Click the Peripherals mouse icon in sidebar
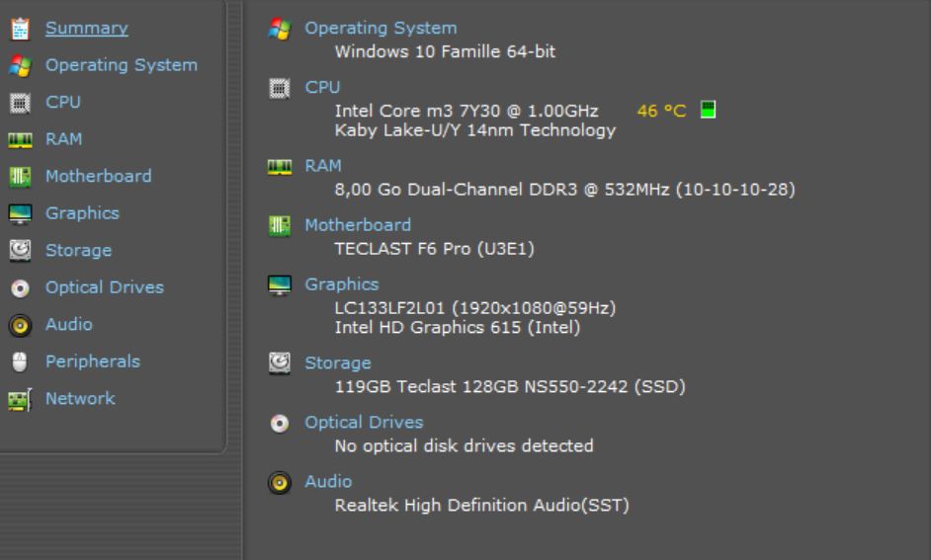The image size is (931, 560). coord(20,361)
